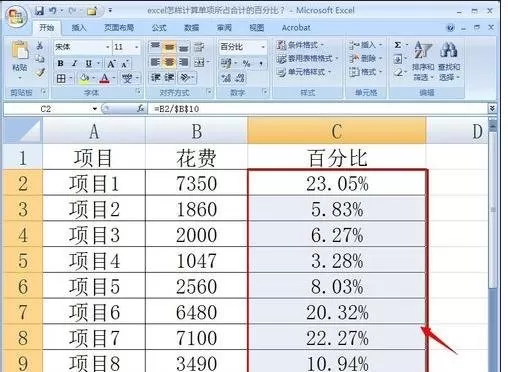Switch to 公式 Formulas tab
This screenshot has height=372, width=508.
(159, 28)
